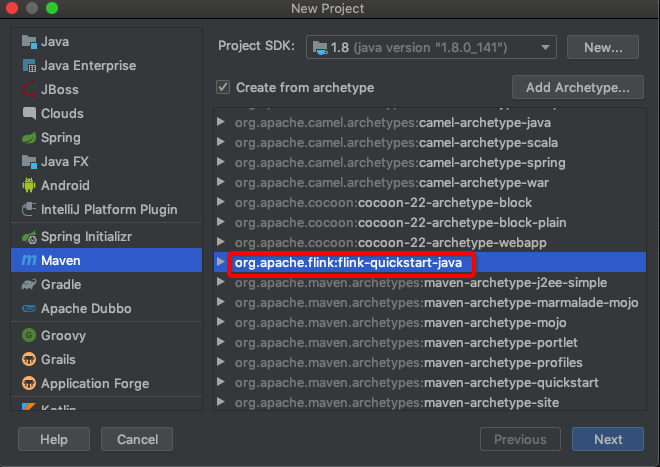660x467 pixels.
Task: Click the New... SDK button
Action: click(603, 47)
